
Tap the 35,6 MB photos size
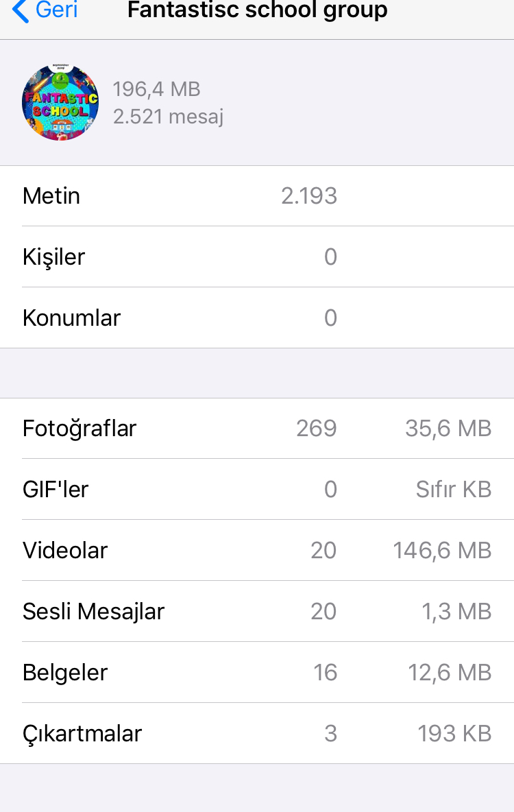pos(448,429)
